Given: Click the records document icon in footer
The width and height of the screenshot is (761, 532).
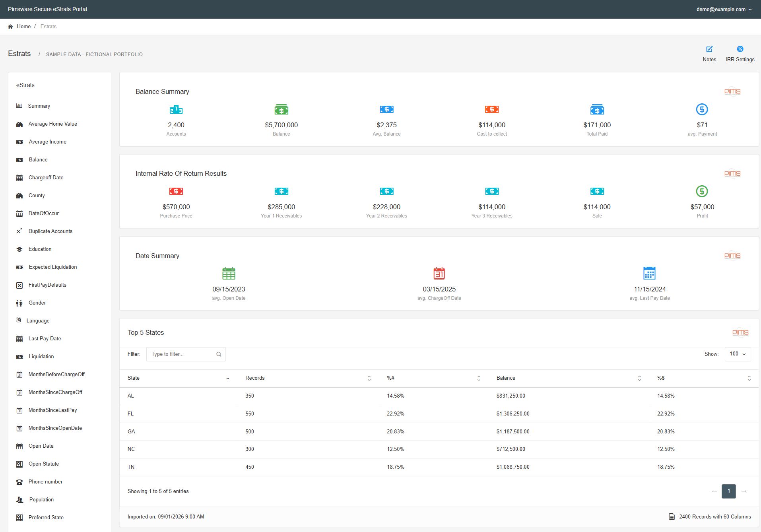Looking at the screenshot, I should coord(672,516).
